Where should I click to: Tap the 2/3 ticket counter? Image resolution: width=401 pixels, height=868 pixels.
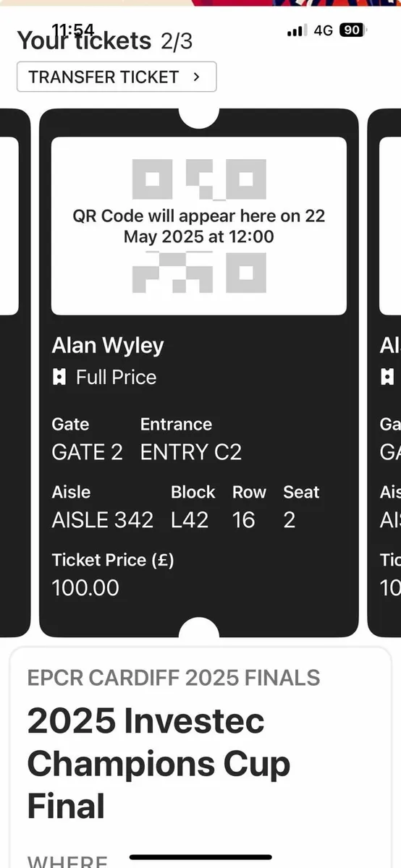(177, 41)
